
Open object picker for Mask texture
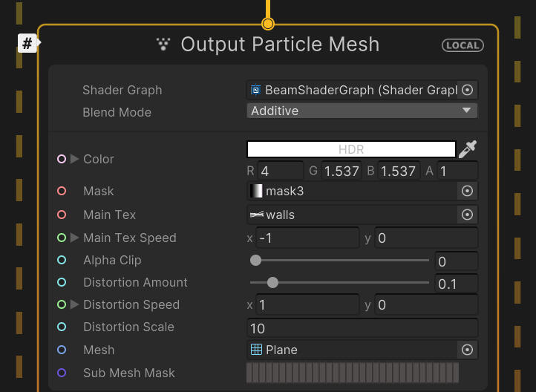tap(467, 191)
